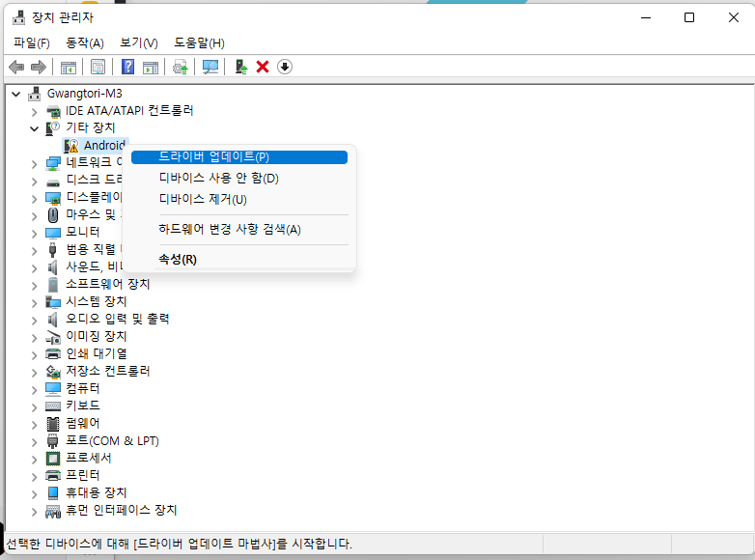Expand the 펌웨어 node

pyautogui.click(x=34, y=424)
